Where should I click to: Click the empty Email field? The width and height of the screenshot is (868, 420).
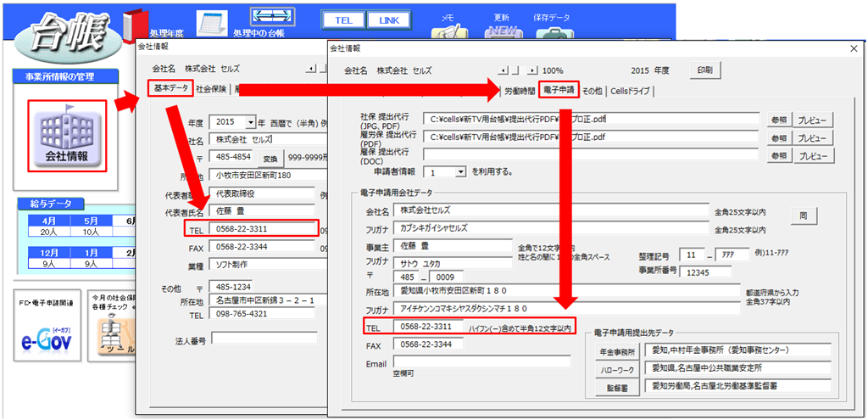click(481, 361)
